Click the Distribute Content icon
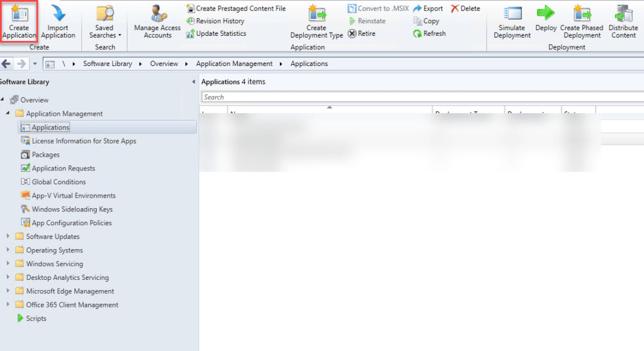This screenshot has width=644, height=351. tap(623, 14)
